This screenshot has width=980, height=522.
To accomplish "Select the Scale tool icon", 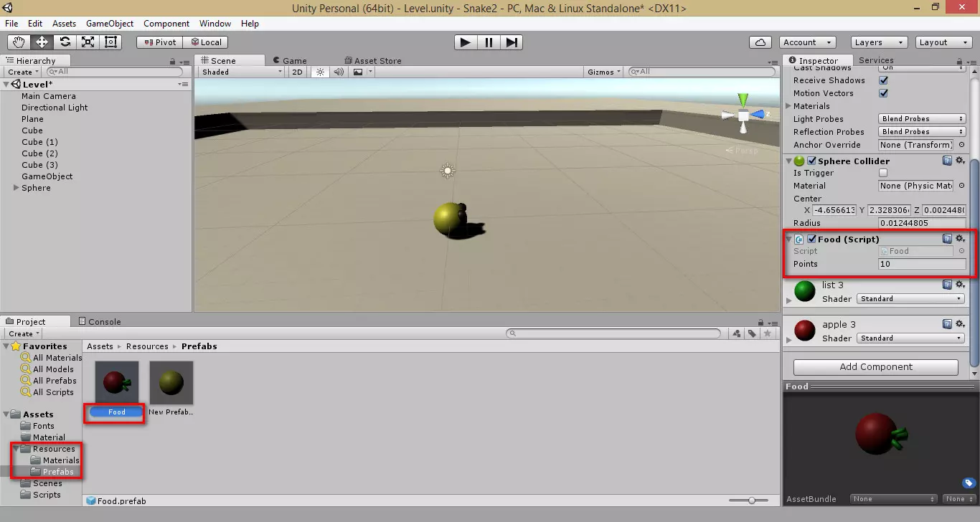I will (88, 42).
